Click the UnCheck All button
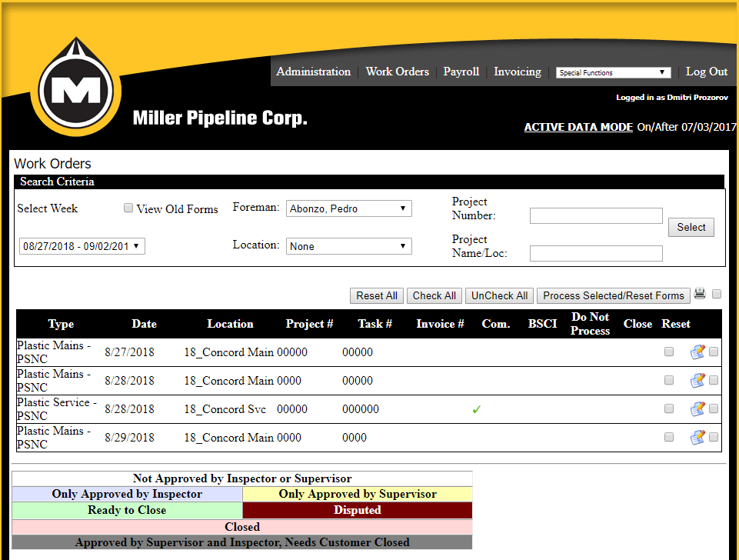 500,295
